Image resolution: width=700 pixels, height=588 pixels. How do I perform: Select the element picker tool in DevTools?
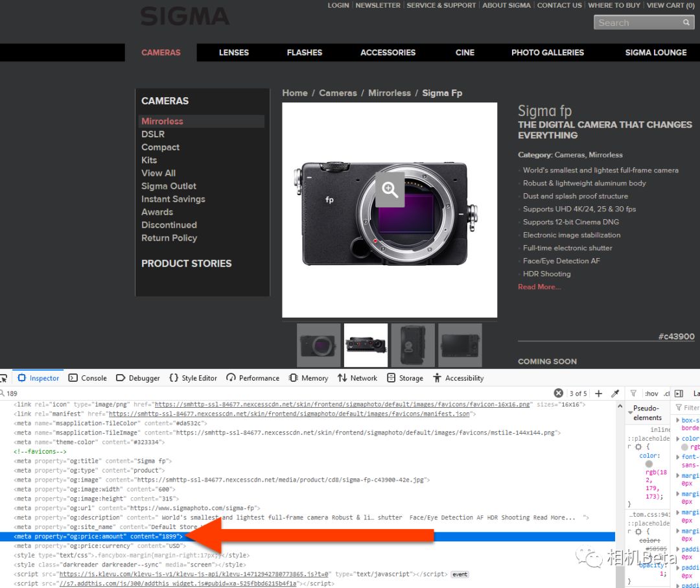(5, 378)
